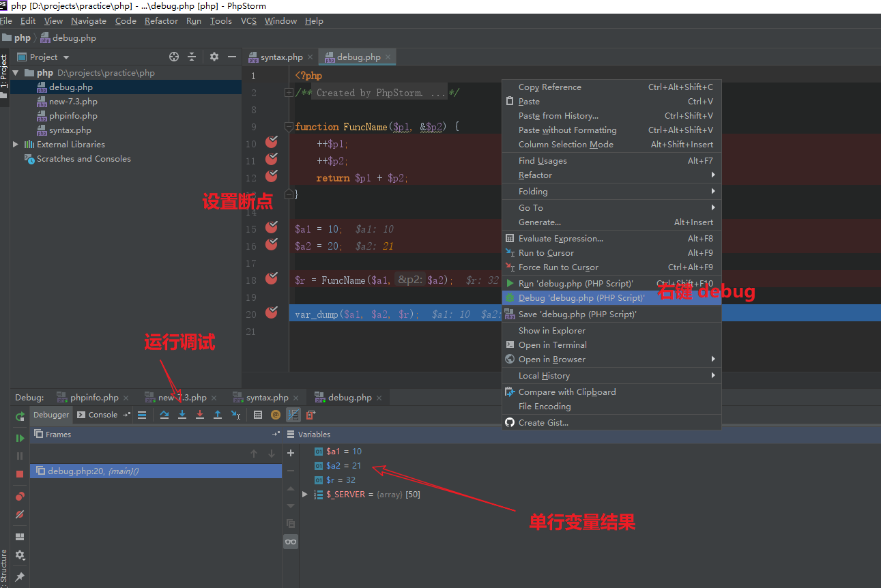Select the debug.php:20 frame in Frames panel
The height and width of the screenshot is (588, 881).
[x=89, y=471]
